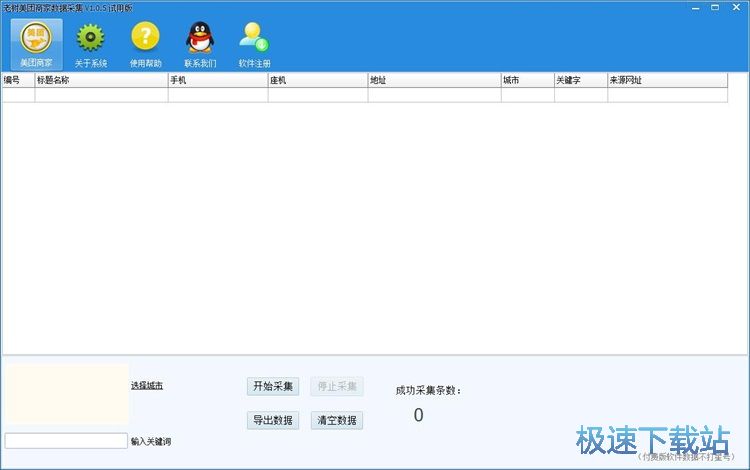Image resolution: width=750 pixels, height=470 pixels.
Task: Click the 导出数据 button
Action: [x=273, y=420]
